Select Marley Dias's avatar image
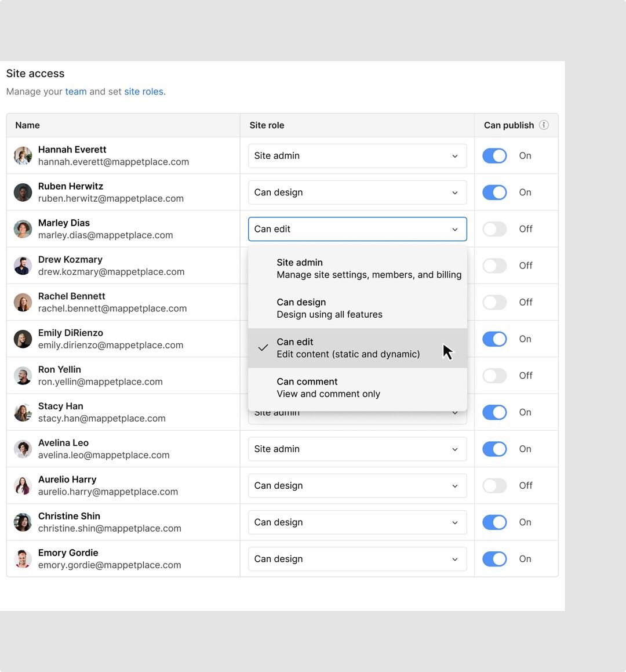 23,228
